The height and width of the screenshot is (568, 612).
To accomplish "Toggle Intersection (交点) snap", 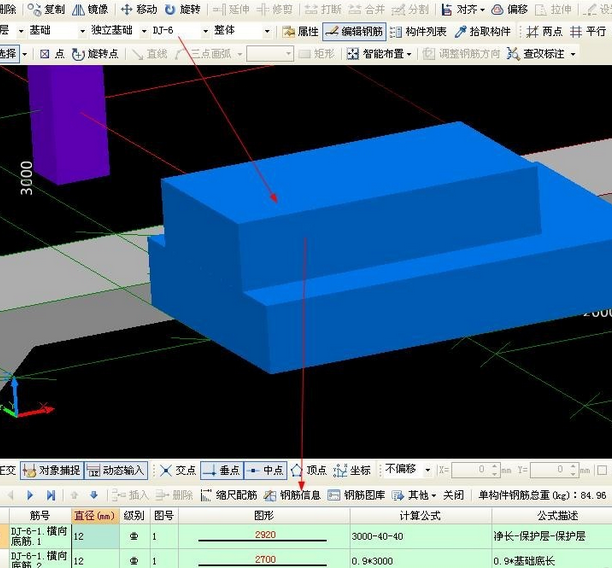I will 178,470.
